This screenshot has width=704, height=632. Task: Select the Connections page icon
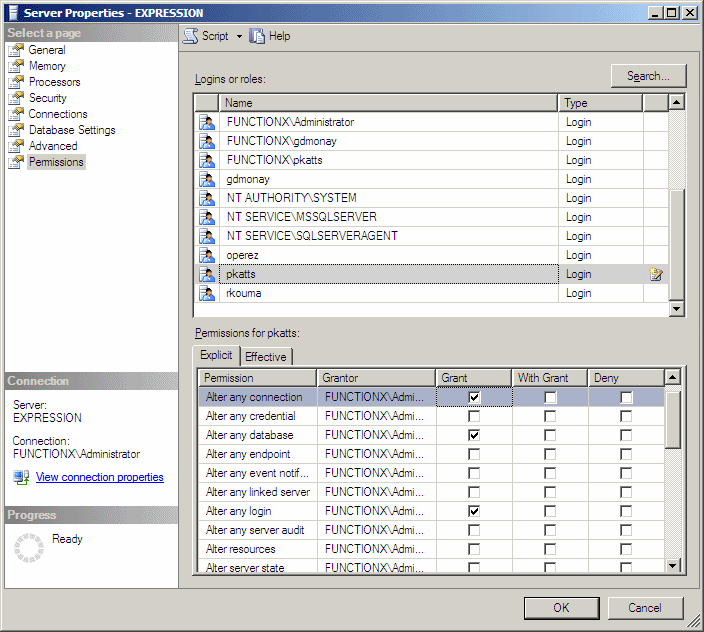pos(16,114)
